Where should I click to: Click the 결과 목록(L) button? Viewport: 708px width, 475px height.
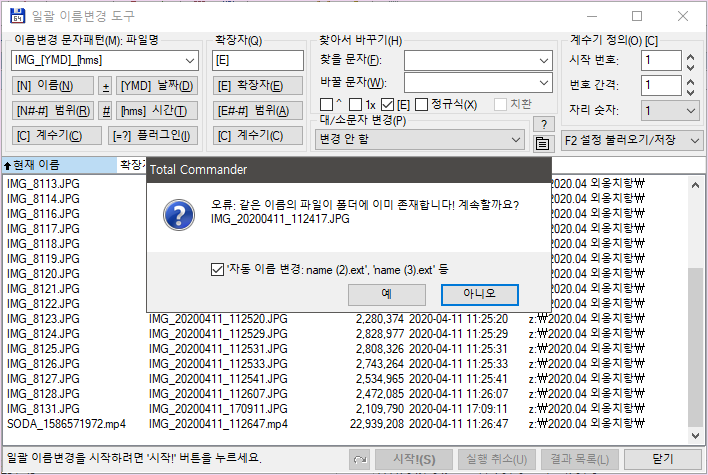(x=580, y=460)
